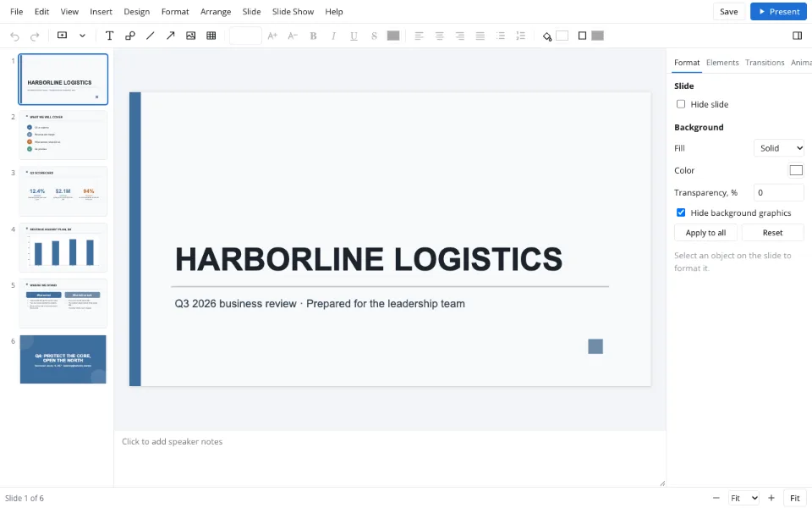
Task: Apply numbered list
Action: (x=520, y=36)
